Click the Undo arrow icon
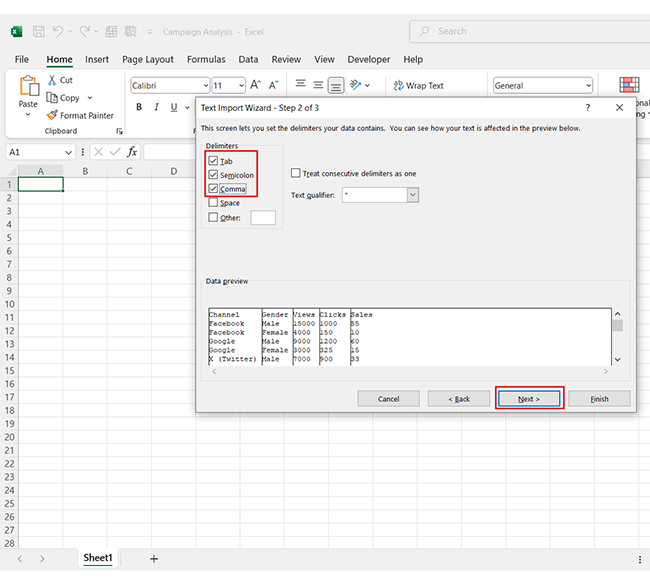The width and height of the screenshot is (650, 586). (x=58, y=31)
